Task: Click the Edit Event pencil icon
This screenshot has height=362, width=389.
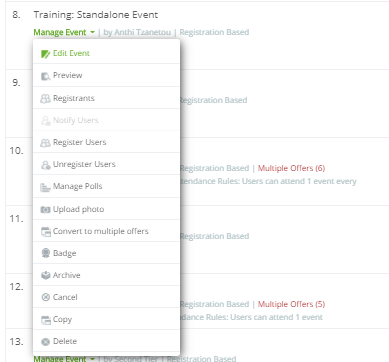Action: (x=45, y=54)
